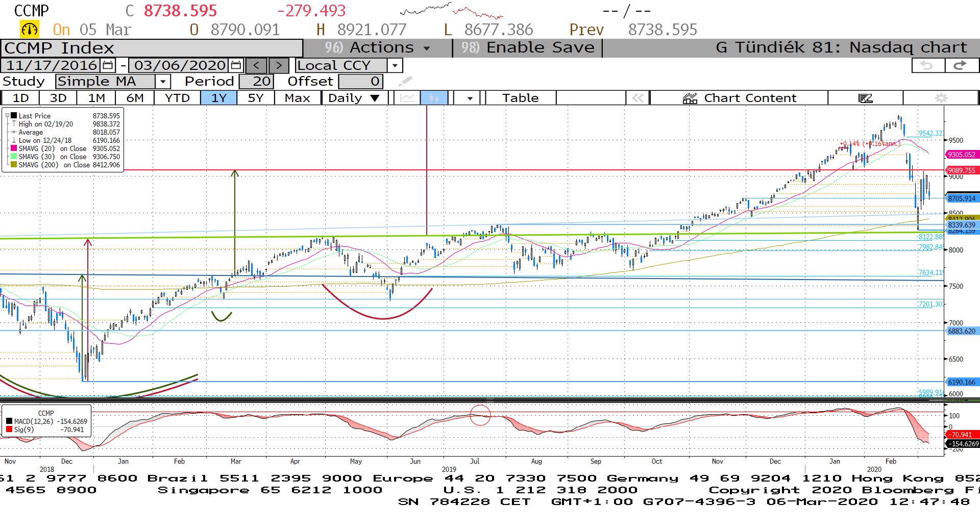The width and height of the screenshot is (980, 530).
Task: Click the SMAVG (200) on Close legend row
Action: pyautogui.click(x=65, y=165)
